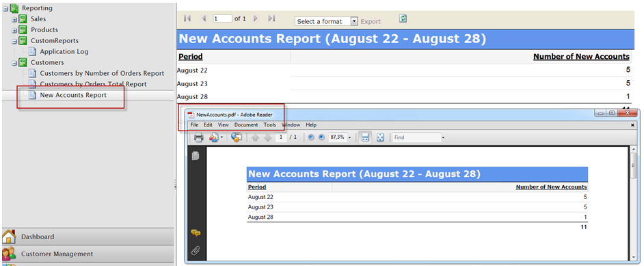Open the Document menu in Adobe Reader
The width and height of the screenshot is (644, 266).
click(x=246, y=124)
